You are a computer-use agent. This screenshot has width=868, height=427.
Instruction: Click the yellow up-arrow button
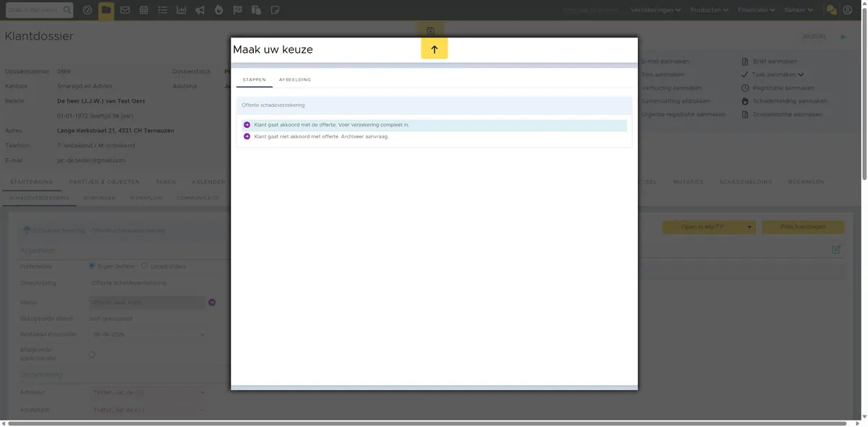[x=434, y=49]
